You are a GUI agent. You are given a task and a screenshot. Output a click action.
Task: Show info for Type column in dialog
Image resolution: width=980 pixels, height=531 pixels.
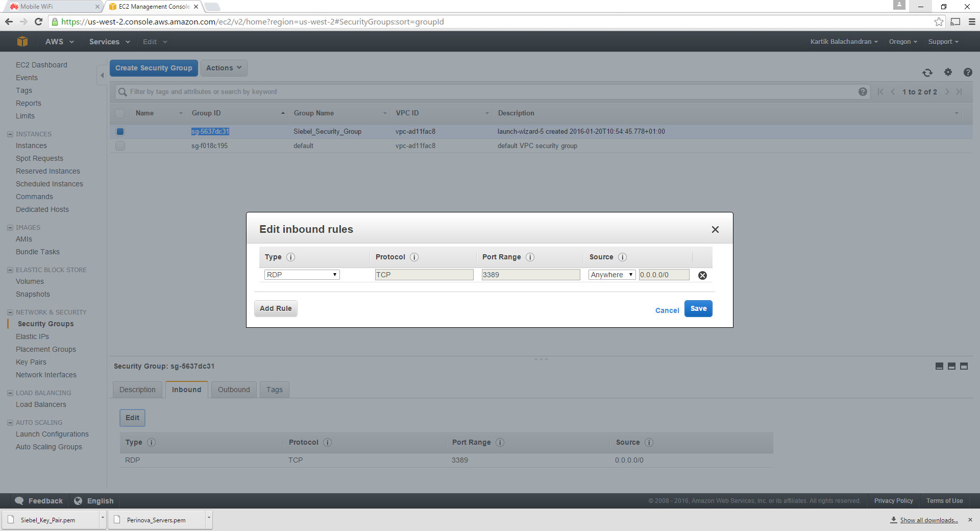click(x=290, y=257)
